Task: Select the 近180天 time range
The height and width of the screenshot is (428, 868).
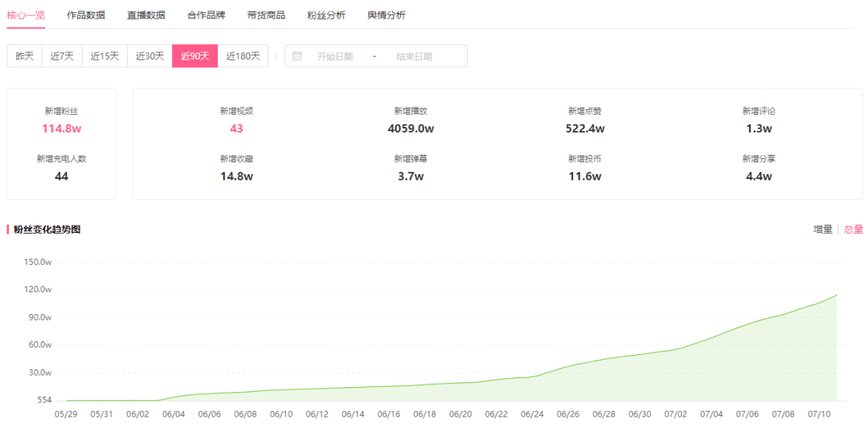Action: 243,56
